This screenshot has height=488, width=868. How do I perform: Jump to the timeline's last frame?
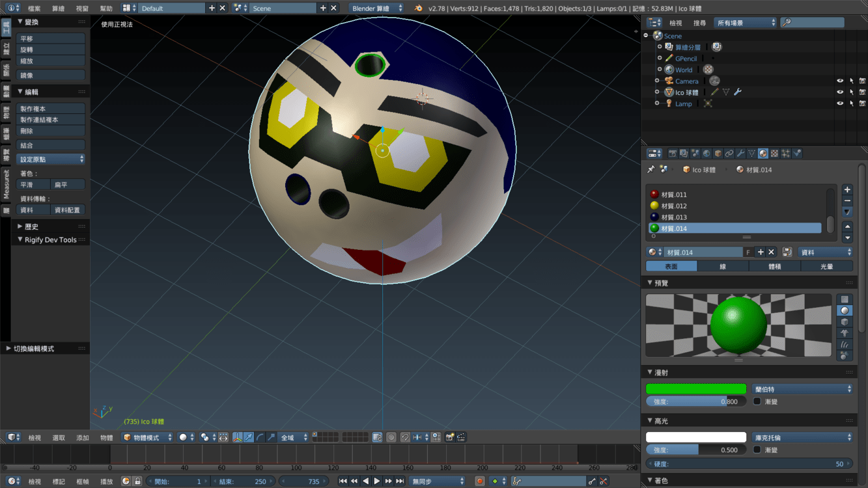[400, 481]
